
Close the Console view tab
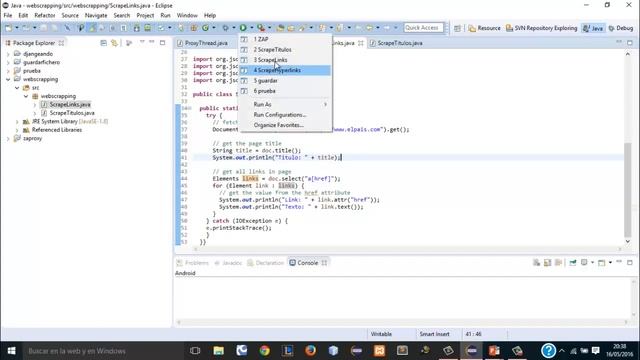click(x=324, y=263)
